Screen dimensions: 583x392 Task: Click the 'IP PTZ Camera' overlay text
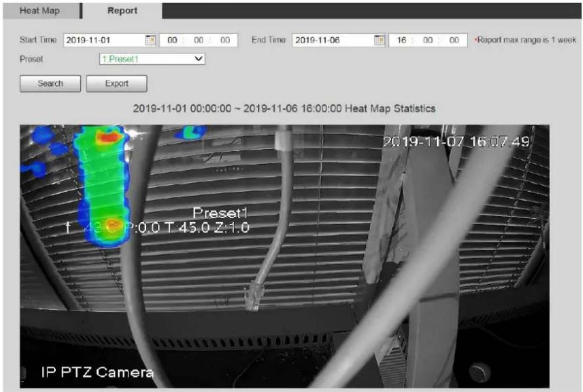click(x=97, y=372)
